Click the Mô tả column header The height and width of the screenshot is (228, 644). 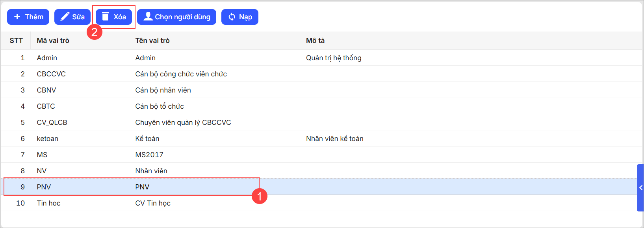click(x=316, y=41)
